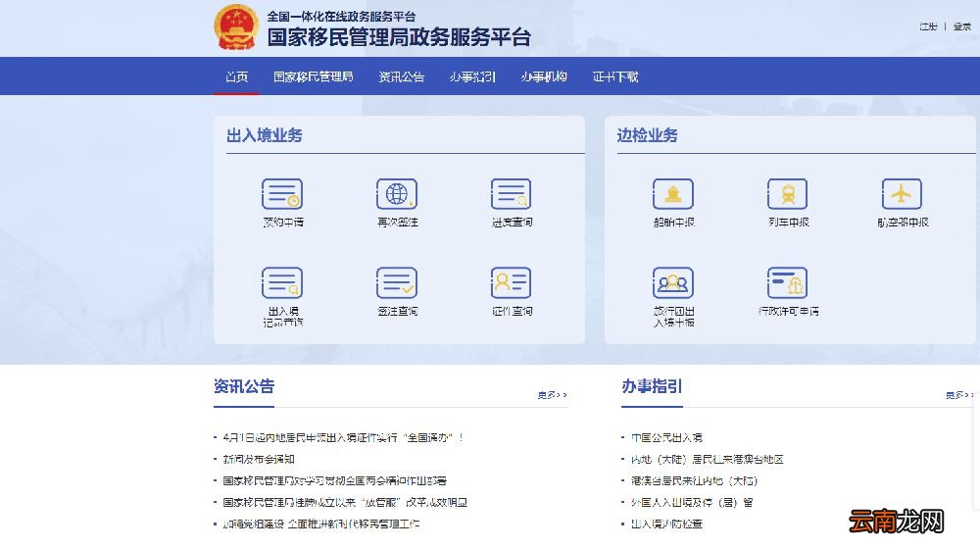
Task: Go to the 首页 tab
Action: (237, 76)
